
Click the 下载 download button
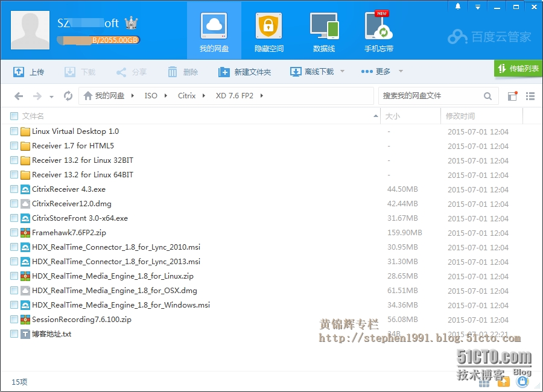(x=80, y=72)
